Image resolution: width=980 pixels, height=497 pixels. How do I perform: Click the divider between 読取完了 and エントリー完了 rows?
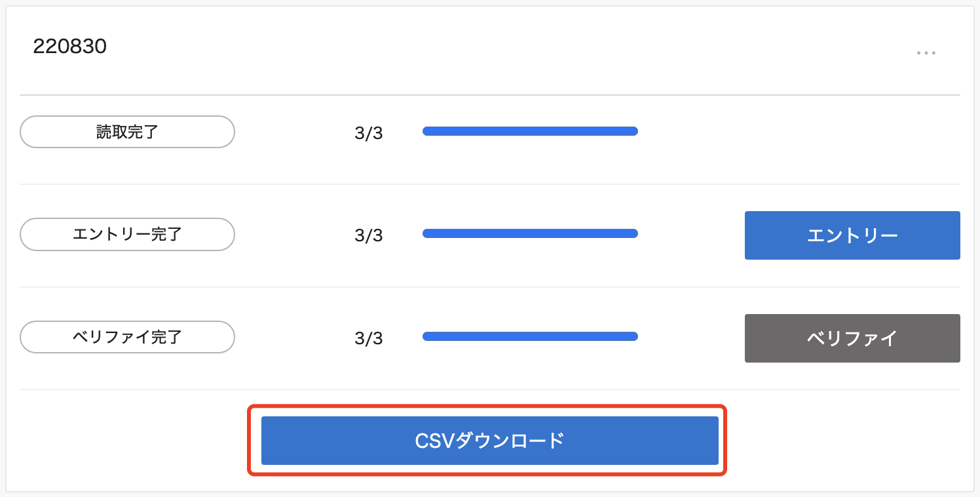[489, 184]
